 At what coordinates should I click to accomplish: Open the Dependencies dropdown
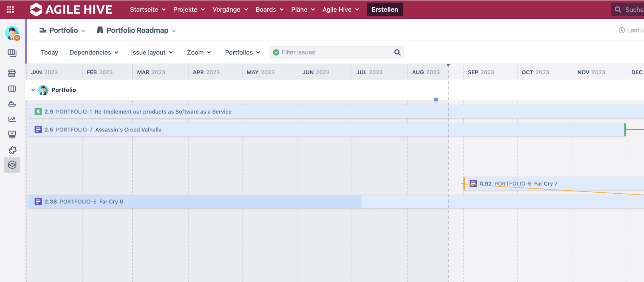[94, 53]
